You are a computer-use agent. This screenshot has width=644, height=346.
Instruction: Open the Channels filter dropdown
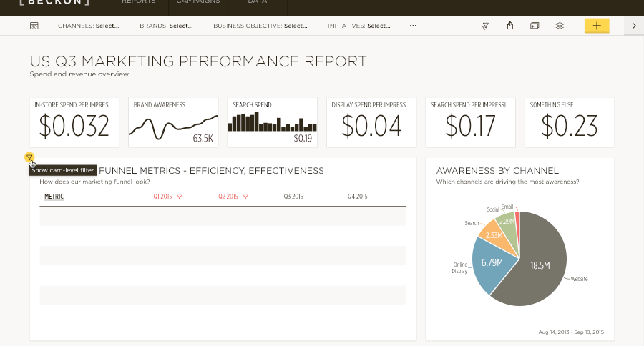tap(88, 26)
